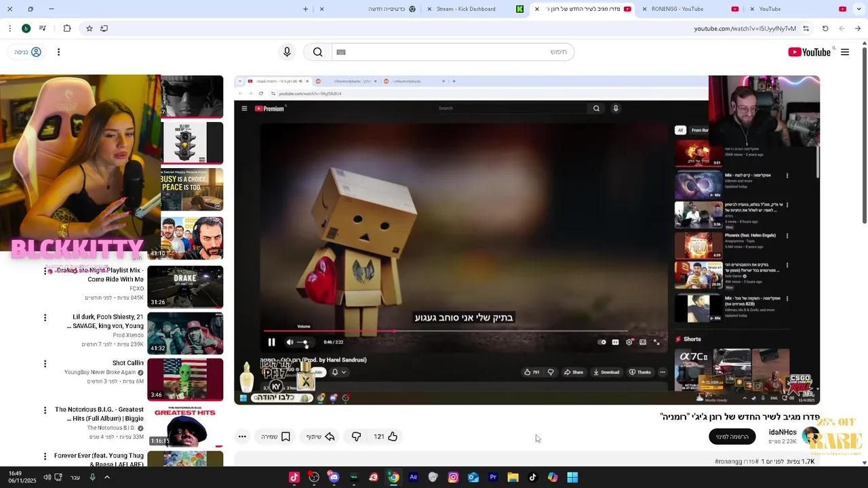
Task: Open Shot Callin video title
Action: (x=128, y=363)
